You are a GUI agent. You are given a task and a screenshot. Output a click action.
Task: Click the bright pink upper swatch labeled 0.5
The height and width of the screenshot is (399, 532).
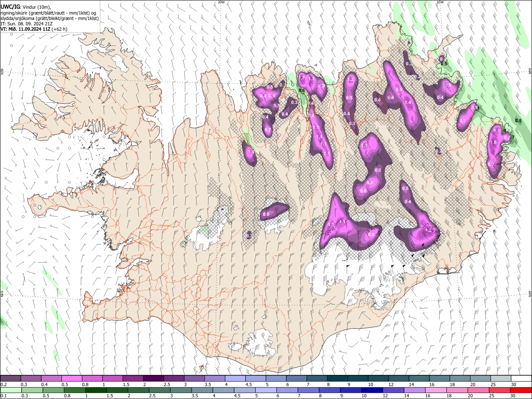pyautogui.click(x=71, y=379)
